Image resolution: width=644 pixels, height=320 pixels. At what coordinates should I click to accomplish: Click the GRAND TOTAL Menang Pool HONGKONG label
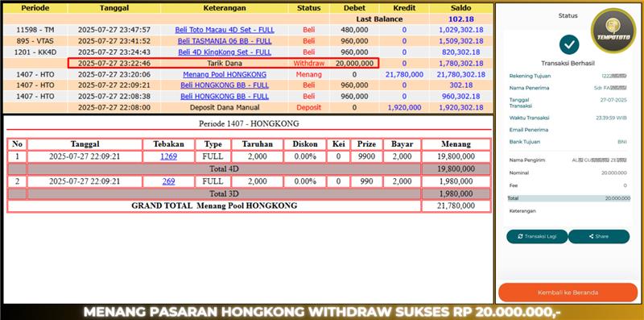pos(214,206)
